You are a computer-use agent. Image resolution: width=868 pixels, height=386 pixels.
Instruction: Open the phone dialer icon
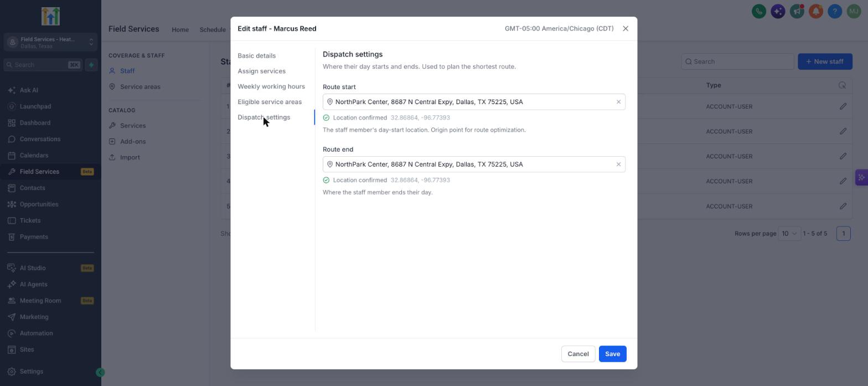[x=759, y=11]
